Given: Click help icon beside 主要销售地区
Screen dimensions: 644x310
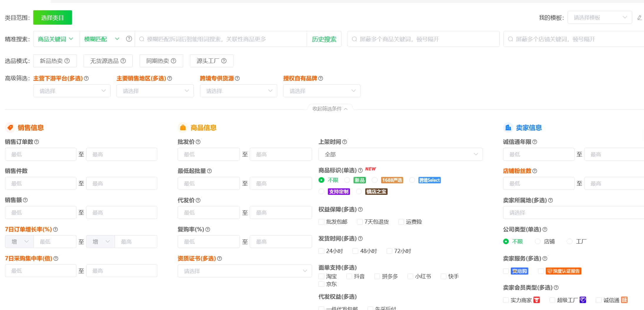Looking at the screenshot, I should (170, 78).
